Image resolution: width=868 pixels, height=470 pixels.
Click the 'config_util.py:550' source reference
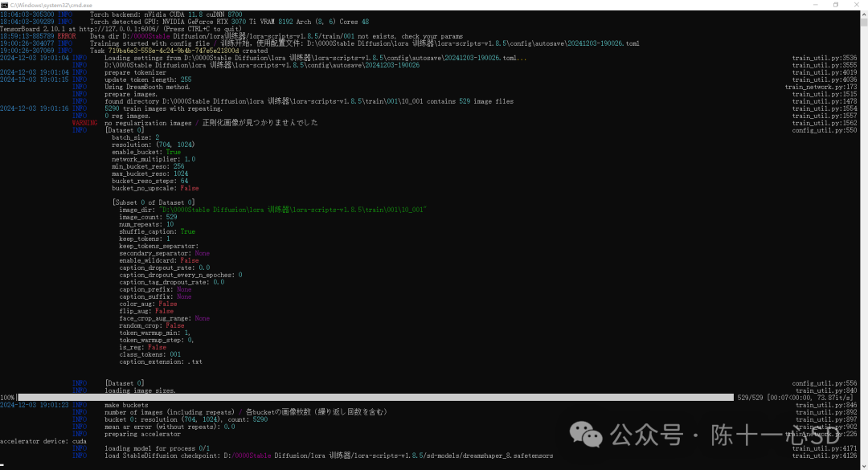825,130
